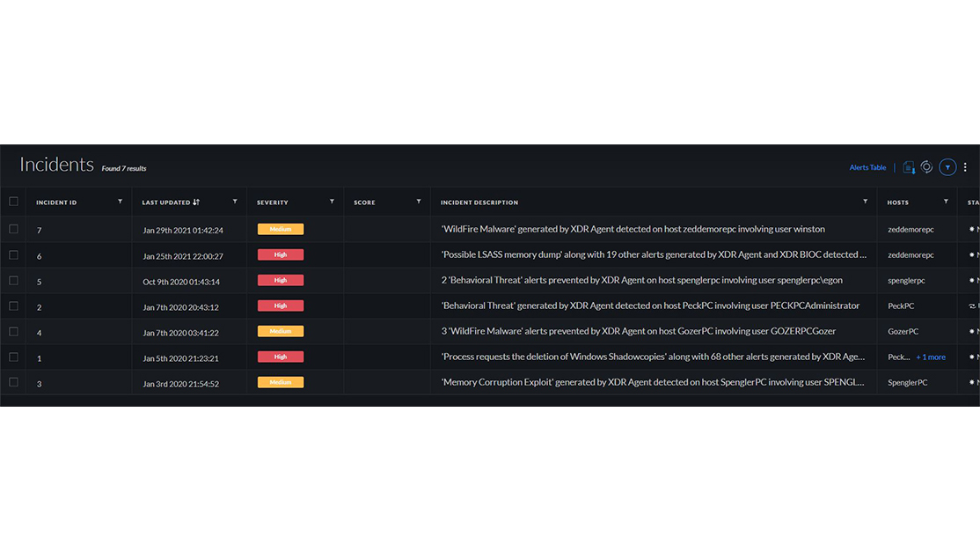Viewport: 980px width, 552px height.
Task: Select the Medium severity badge for incident 3
Action: [x=281, y=382]
